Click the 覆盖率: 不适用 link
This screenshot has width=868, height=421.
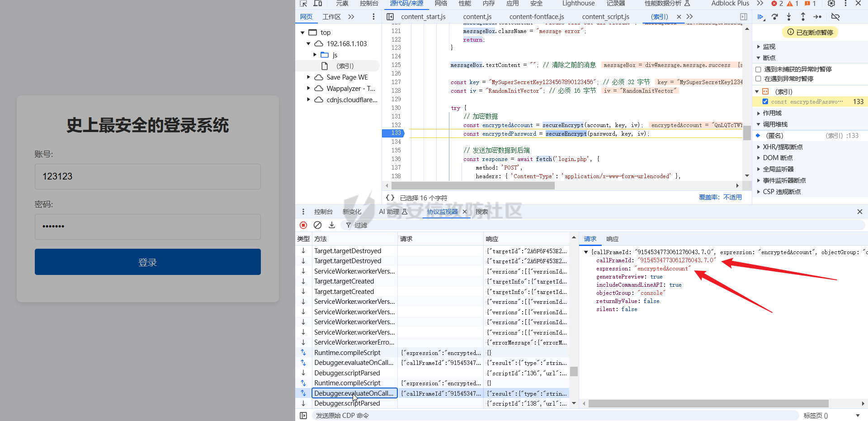[x=720, y=197]
